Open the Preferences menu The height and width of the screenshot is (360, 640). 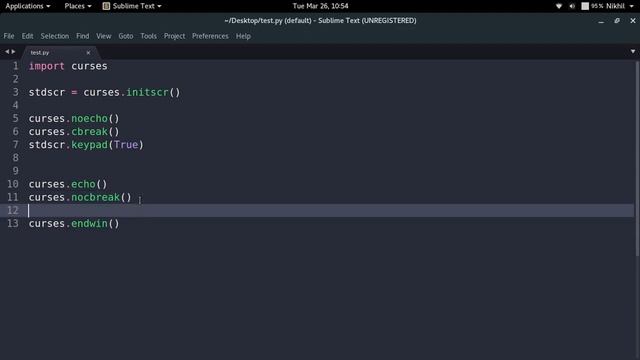click(210, 36)
